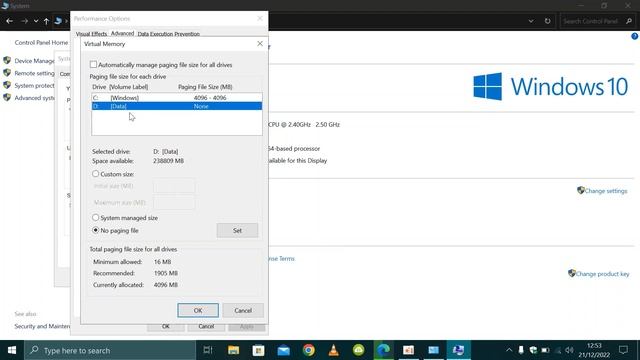Click Advanced system settings shield icon

click(7, 97)
